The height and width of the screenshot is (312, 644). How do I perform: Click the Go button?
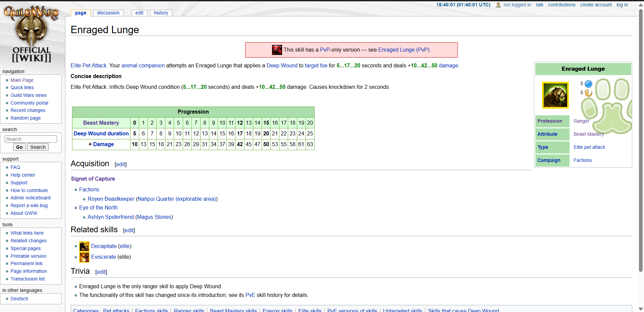click(19, 147)
